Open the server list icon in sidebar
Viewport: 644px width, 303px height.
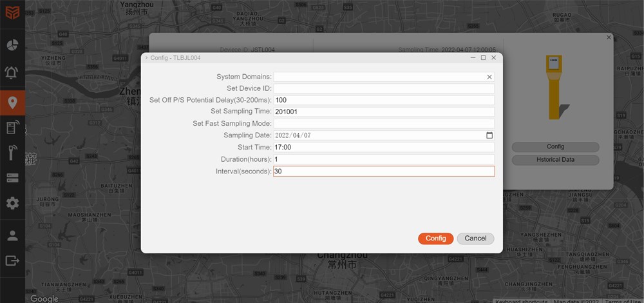12,178
